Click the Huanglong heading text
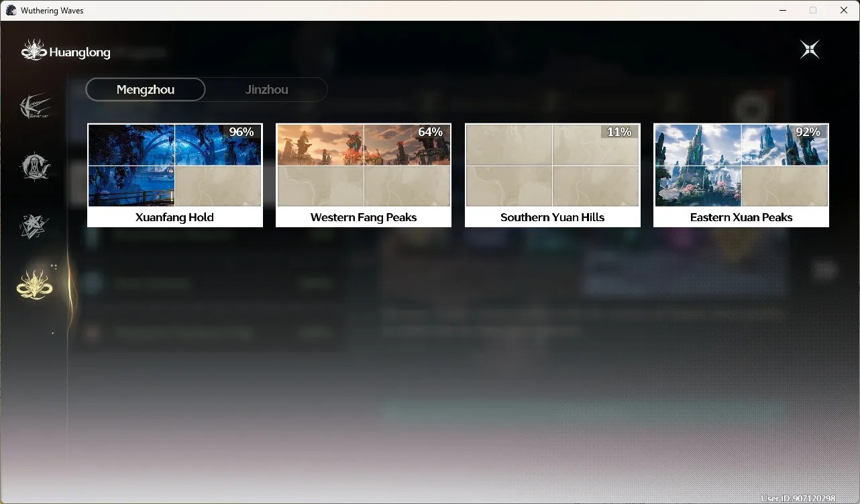Screen dimensions: 860x504 click(80, 52)
